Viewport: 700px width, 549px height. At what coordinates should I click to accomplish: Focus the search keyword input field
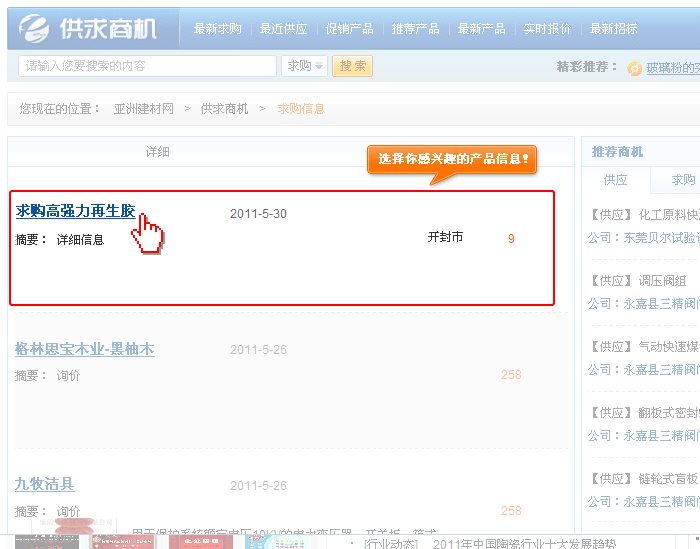[x=147, y=66]
